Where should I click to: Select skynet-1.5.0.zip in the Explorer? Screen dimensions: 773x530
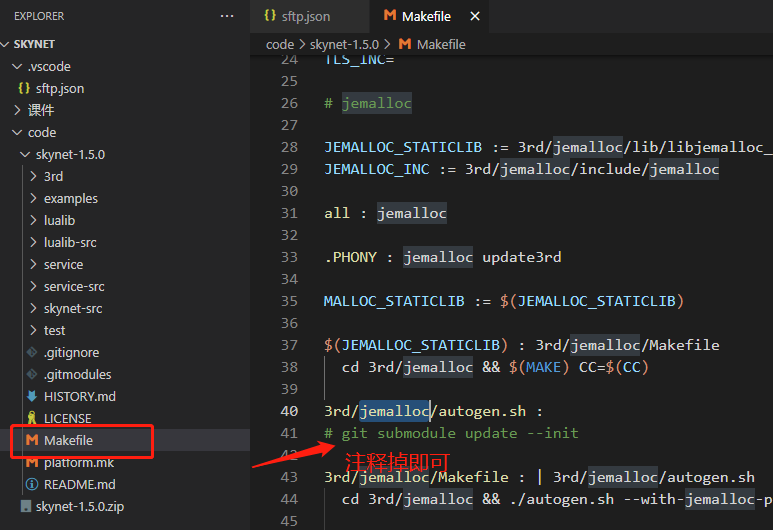80,507
